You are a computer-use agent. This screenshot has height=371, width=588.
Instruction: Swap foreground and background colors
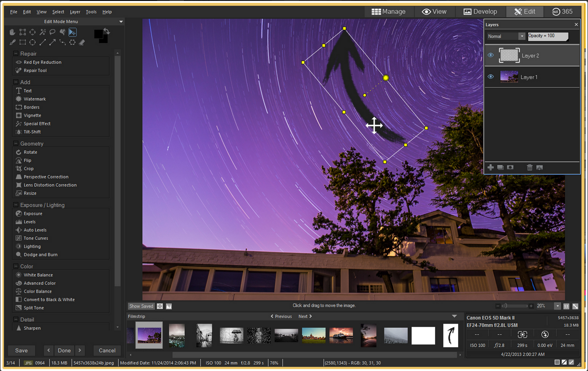[107, 32]
